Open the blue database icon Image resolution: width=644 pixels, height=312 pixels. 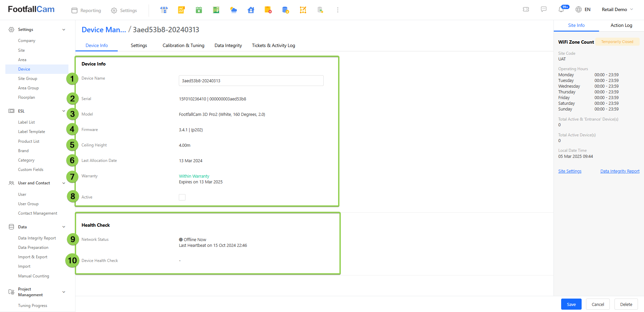click(x=285, y=10)
